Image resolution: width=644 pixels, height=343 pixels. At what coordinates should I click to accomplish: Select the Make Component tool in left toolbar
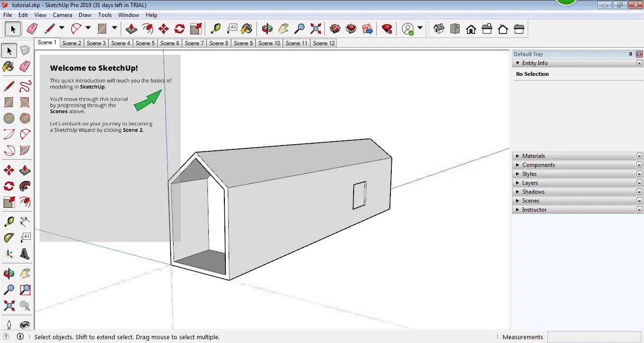25,50
